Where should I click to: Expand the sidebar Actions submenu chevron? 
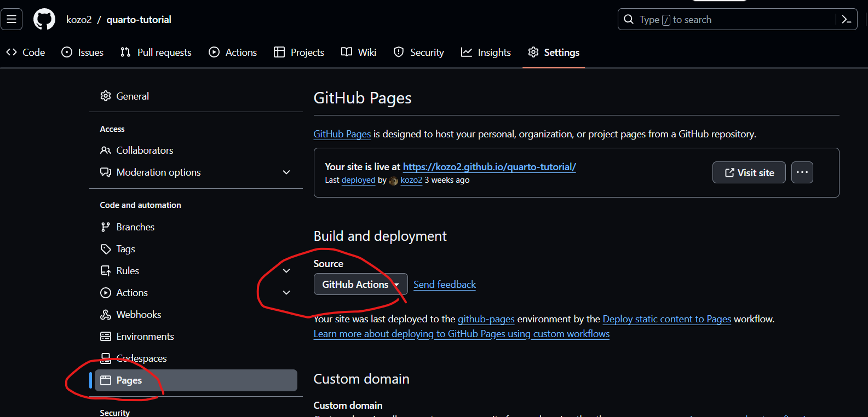(x=286, y=292)
